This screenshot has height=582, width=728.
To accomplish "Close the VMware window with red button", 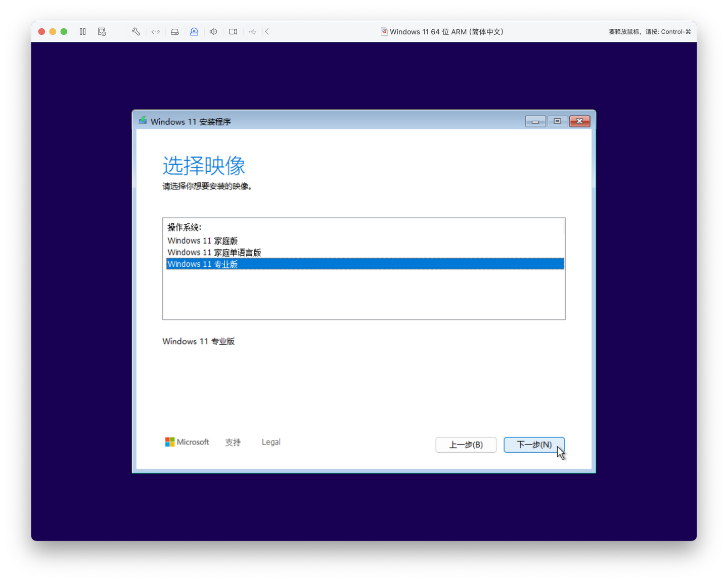I will click(41, 32).
